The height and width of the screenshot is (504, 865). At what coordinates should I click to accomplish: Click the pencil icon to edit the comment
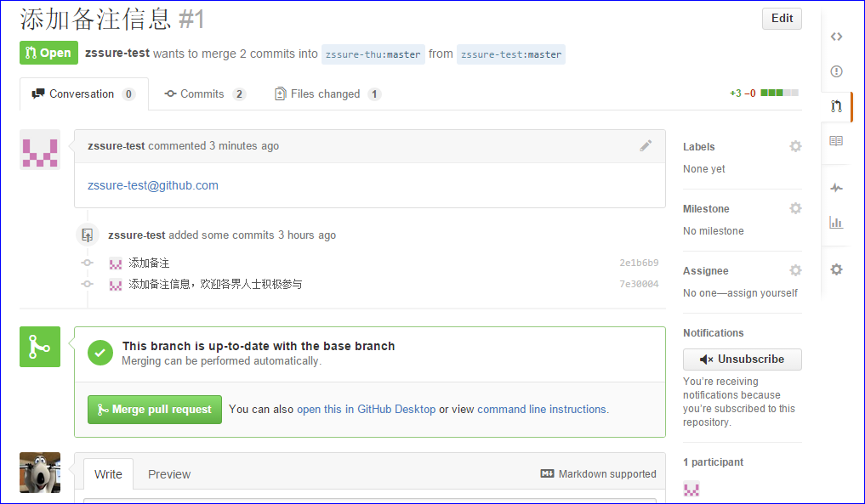[x=646, y=145]
